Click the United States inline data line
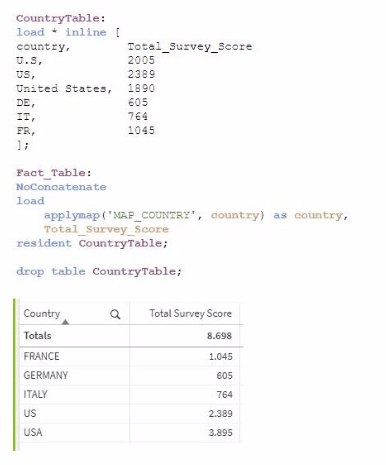This screenshot has width=386, height=465. click(86, 89)
